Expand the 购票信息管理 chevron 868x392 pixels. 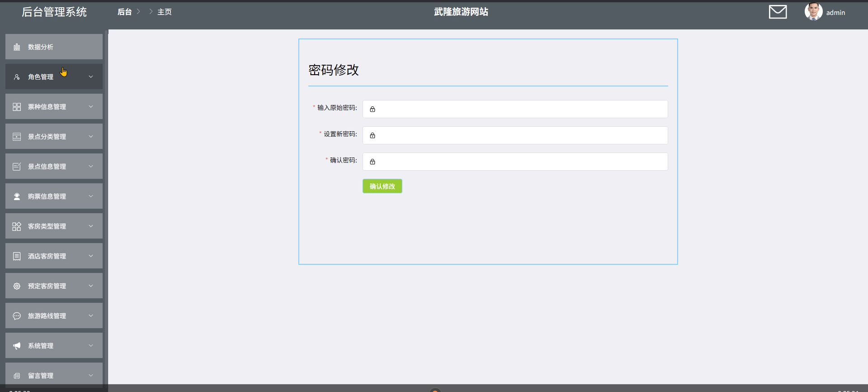click(91, 196)
